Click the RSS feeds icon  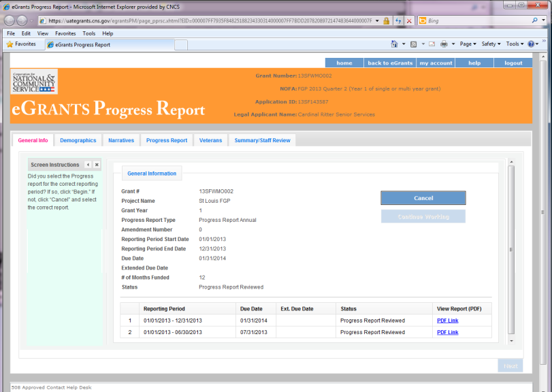413,44
